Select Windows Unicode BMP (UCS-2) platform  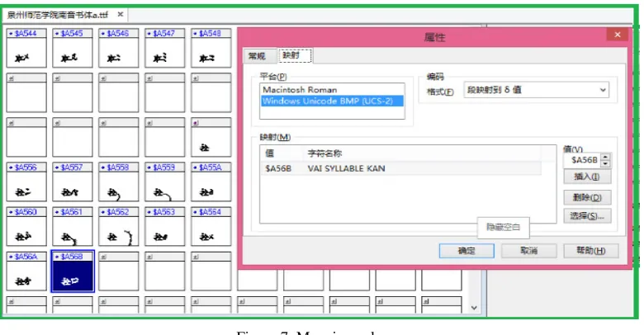[x=332, y=101]
